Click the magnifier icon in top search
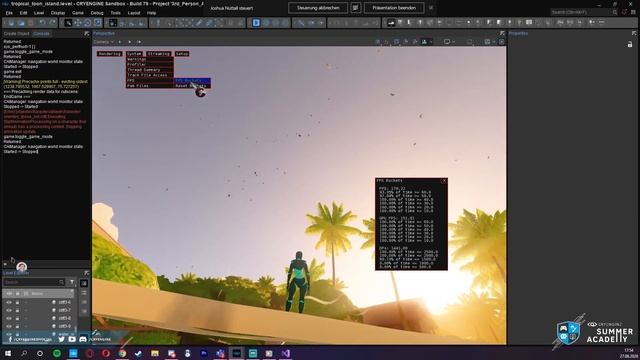This screenshot has height=360, width=640. 615,12
